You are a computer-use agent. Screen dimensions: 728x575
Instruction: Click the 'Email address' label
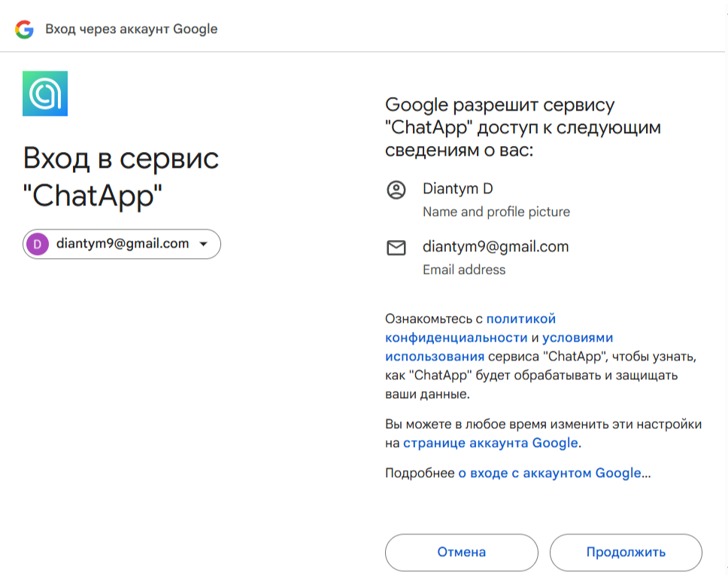point(464,269)
